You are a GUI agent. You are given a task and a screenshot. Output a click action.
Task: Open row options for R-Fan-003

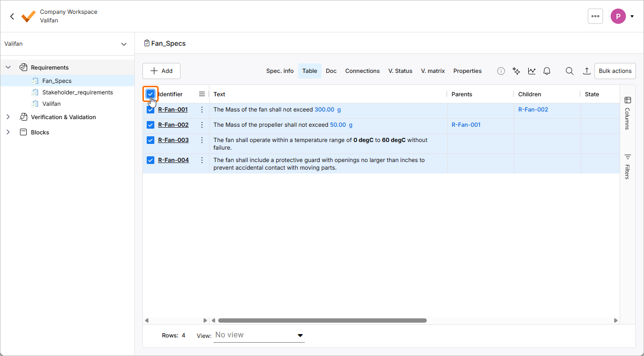tap(202, 140)
